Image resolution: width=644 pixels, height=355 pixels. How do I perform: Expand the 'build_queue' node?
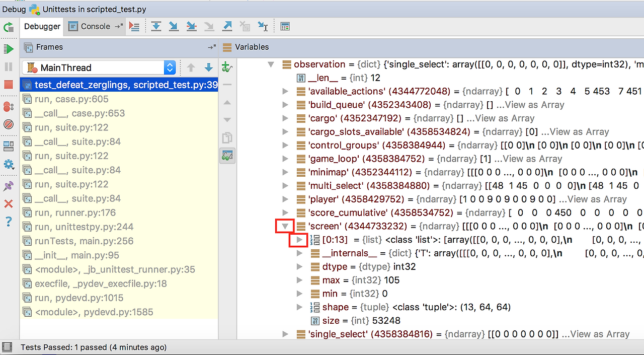click(285, 105)
